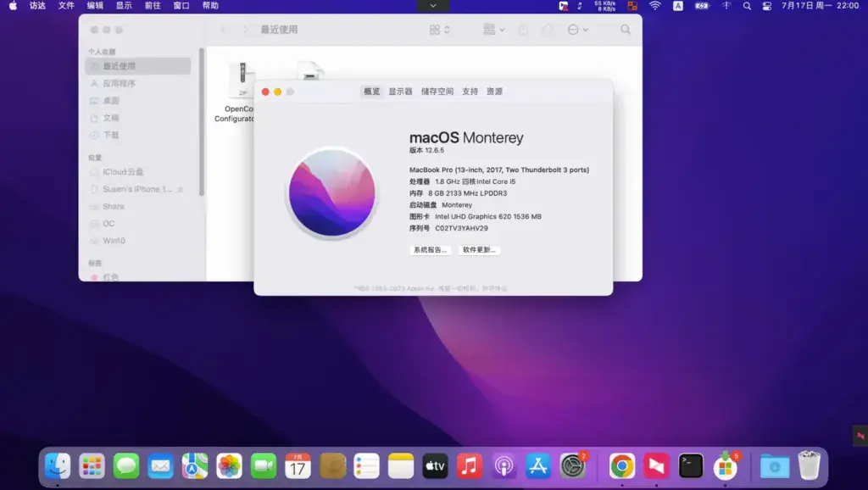Select 应用程序 in Finder sidebar
The width and height of the screenshot is (868, 490).
point(138,83)
